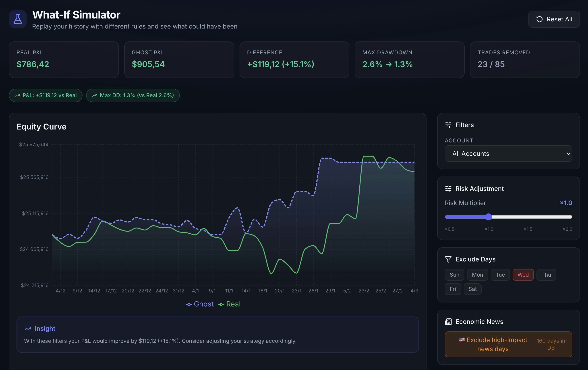Click the Real legend marker icon

[221, 304]
